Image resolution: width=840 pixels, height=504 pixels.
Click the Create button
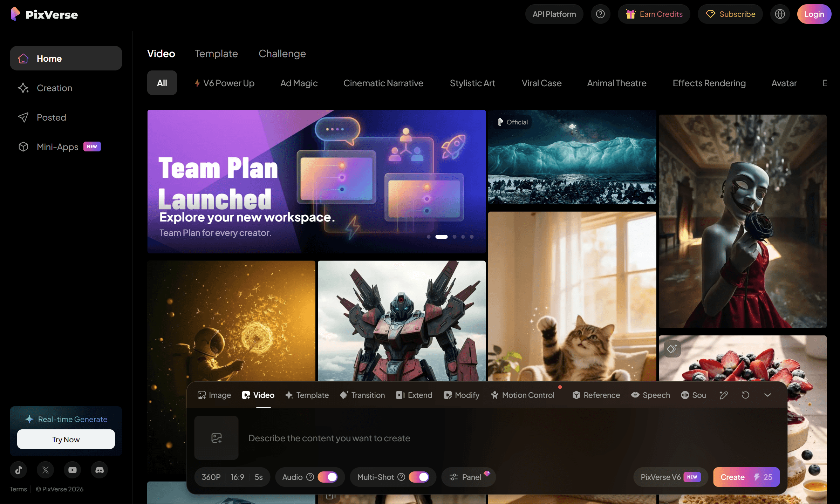(x=746, y=477)
